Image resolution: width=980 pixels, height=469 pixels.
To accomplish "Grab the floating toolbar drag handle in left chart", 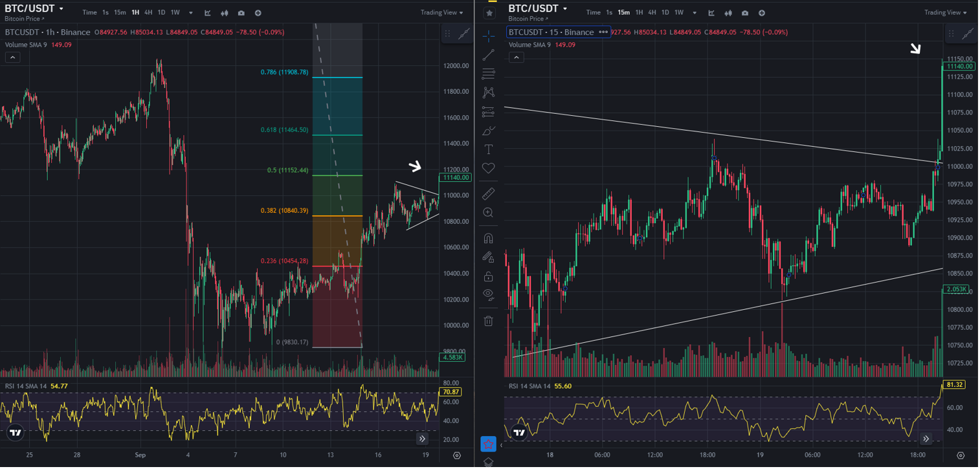I will (447, 34).
